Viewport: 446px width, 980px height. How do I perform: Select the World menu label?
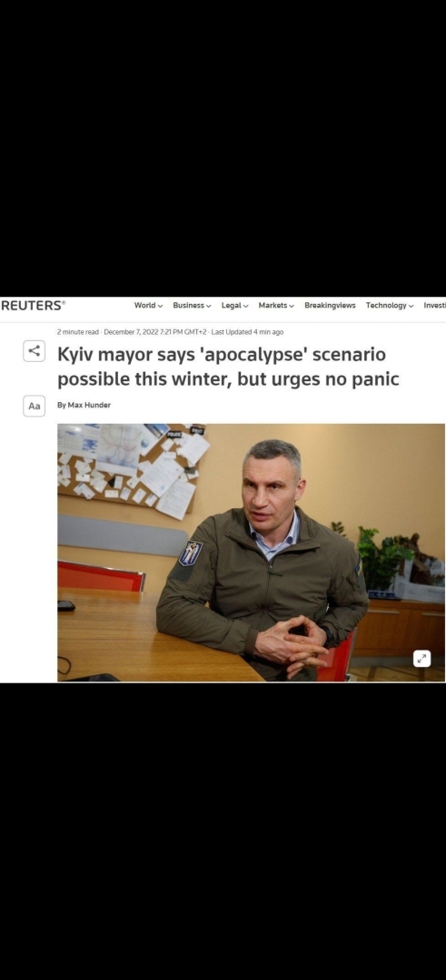coord(144,306)
